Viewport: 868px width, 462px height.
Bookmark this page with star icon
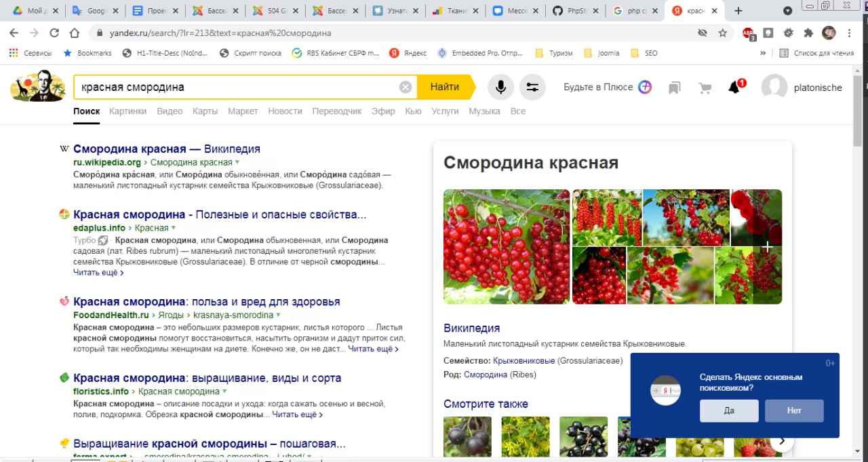click(723, 33)
